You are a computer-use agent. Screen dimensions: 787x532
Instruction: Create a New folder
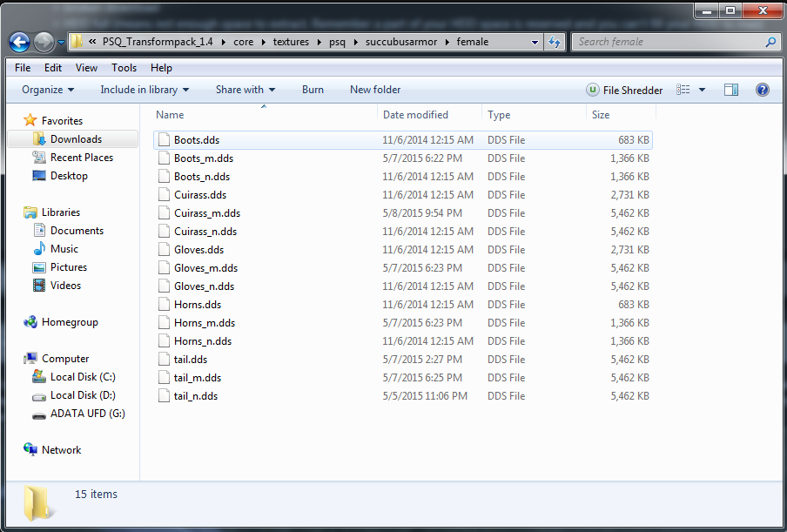(x=375, y=90)
